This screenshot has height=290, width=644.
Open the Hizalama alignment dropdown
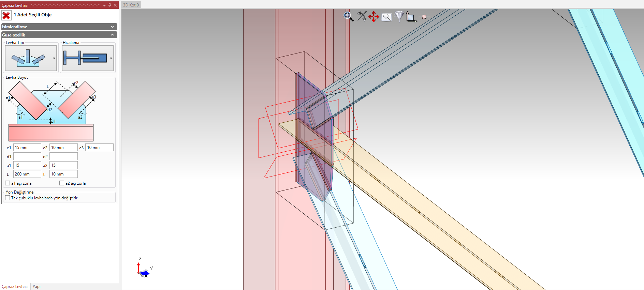click(x=111, y=58)
